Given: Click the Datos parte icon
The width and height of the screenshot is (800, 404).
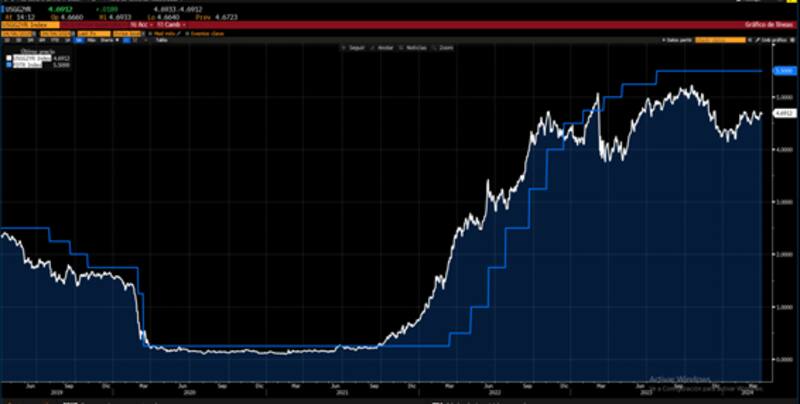Looking at the screenshot, I should (x=665, y=39).
